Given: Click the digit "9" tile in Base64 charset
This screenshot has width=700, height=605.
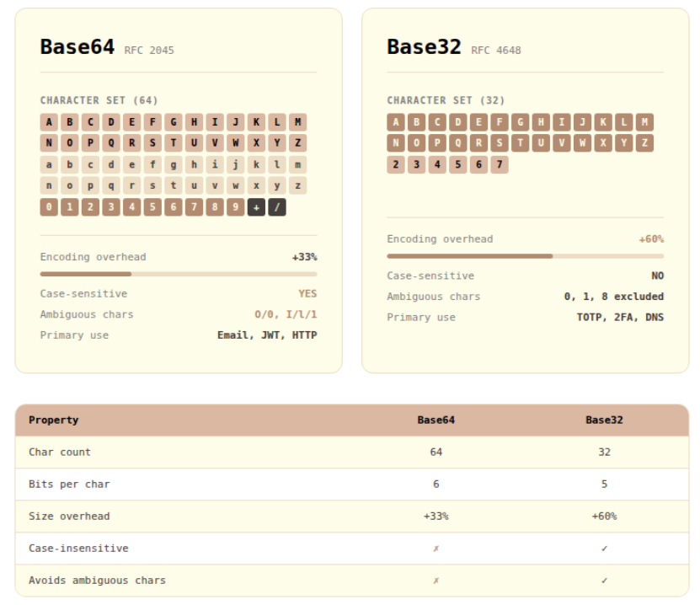Looking at the screenshot, I should point(235,206).
